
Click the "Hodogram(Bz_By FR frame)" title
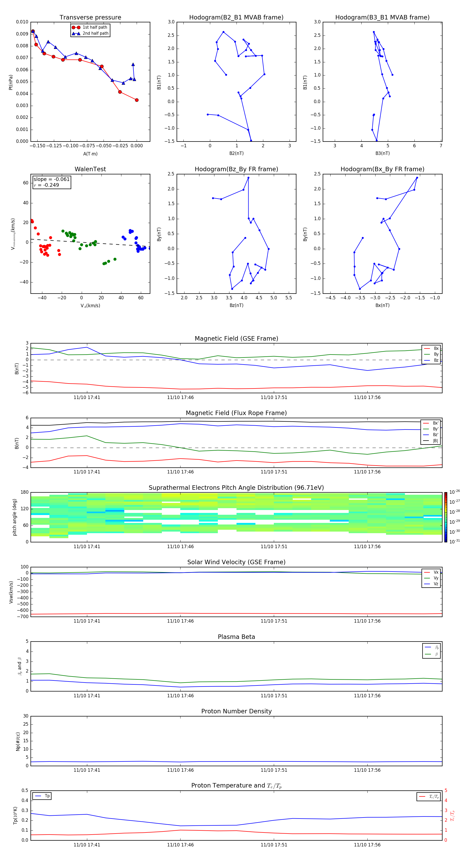tap(236, 169)
